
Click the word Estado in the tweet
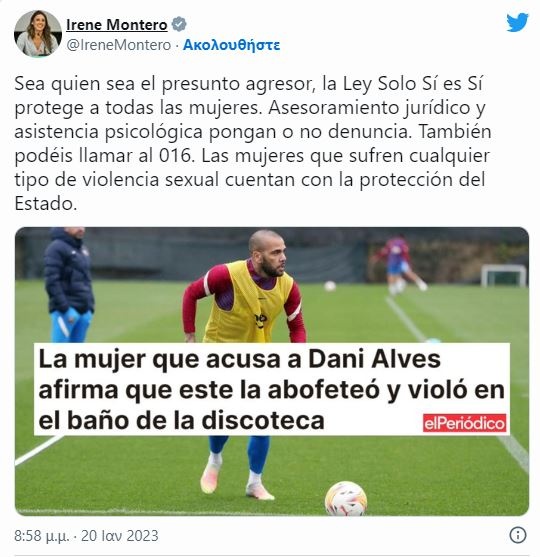click(45, 204)
